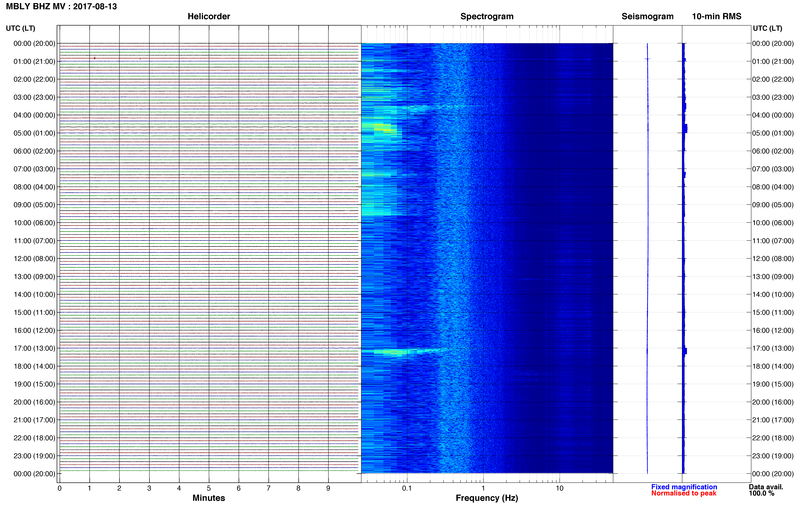The height and width of the screenshot is (508, 812).
Task: Click the blue 'Fixed magnification' legend text
Action: tap(684, 487)
